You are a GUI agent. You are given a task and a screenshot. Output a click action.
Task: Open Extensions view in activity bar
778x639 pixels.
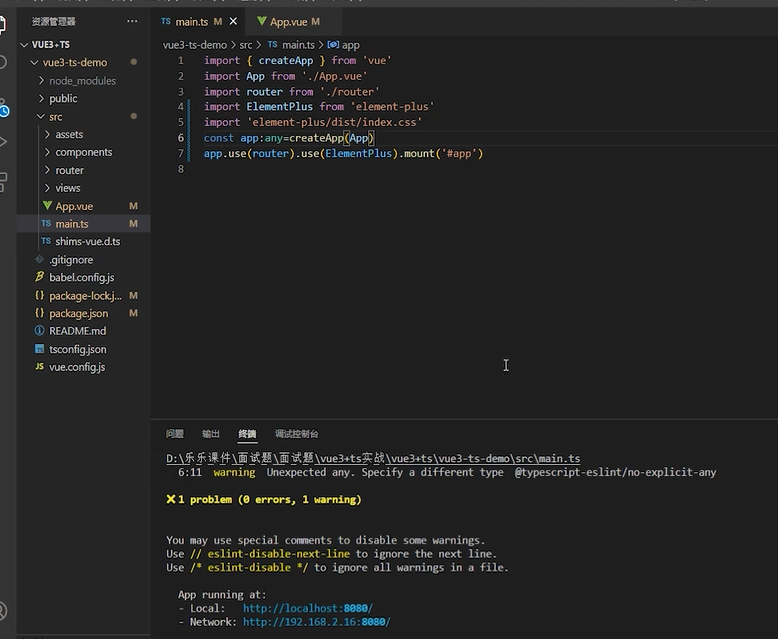tap(3, 182)
